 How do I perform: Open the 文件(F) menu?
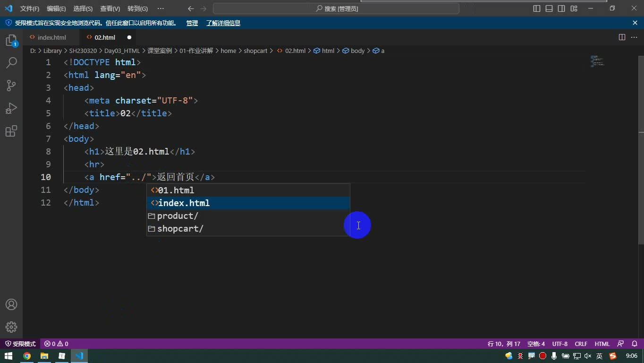pyautogui.click(x=30, y=9)
